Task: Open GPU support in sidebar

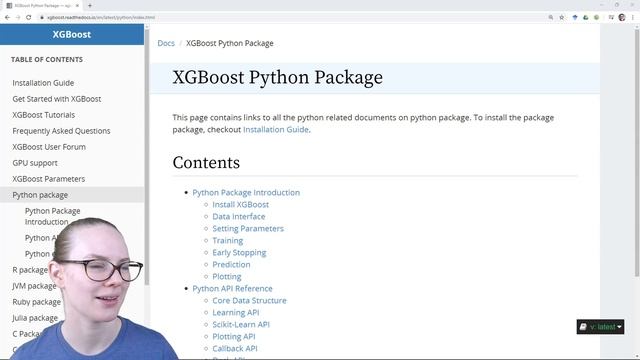Action: (x=35, y=163)
